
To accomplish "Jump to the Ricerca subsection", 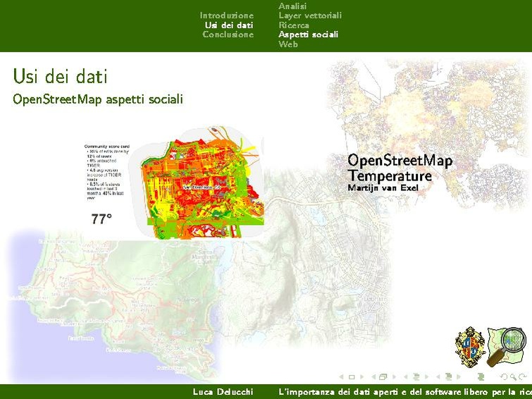I will pyautogui.click(x=294, y=25).
